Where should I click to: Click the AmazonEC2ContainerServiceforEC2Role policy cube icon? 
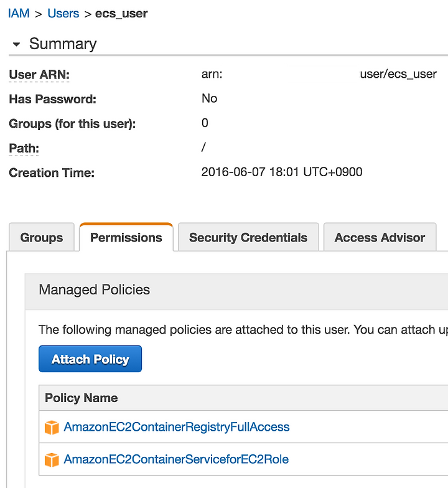click(52, 459)
